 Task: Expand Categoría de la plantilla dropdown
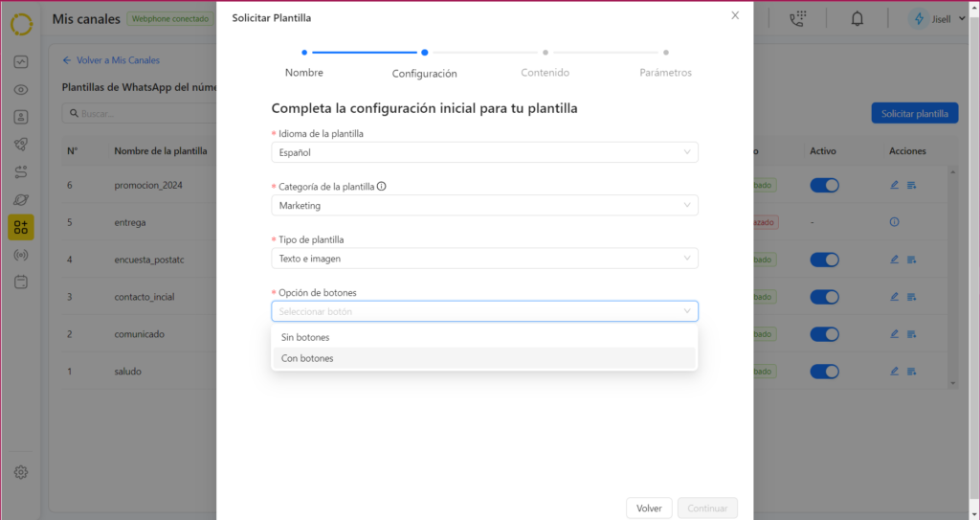coord(484,205)
